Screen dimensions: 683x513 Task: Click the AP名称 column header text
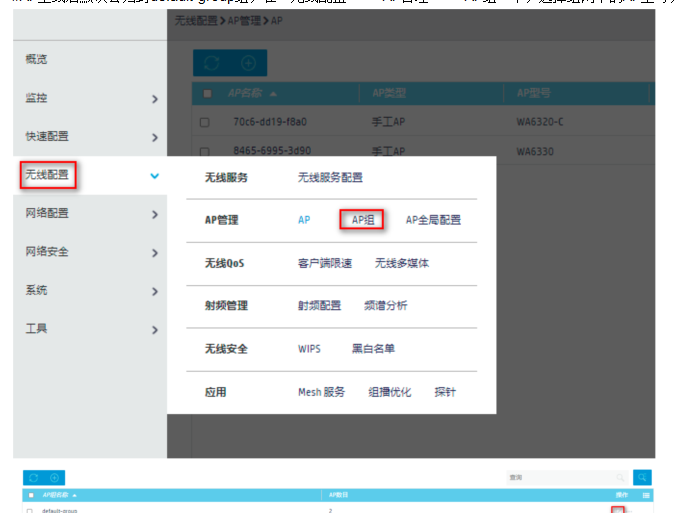pos(245,93)
